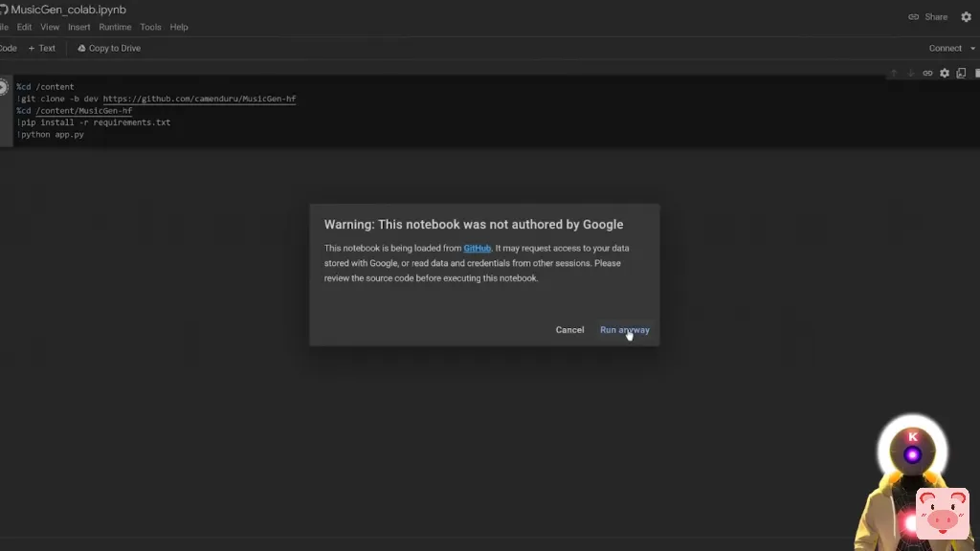
Task: Click the /content/MusicGen-hf path link
Action: (84, 111)
